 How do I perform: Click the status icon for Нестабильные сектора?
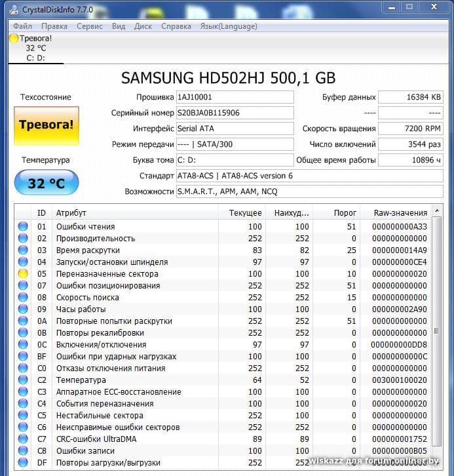[x=23, y=415]
